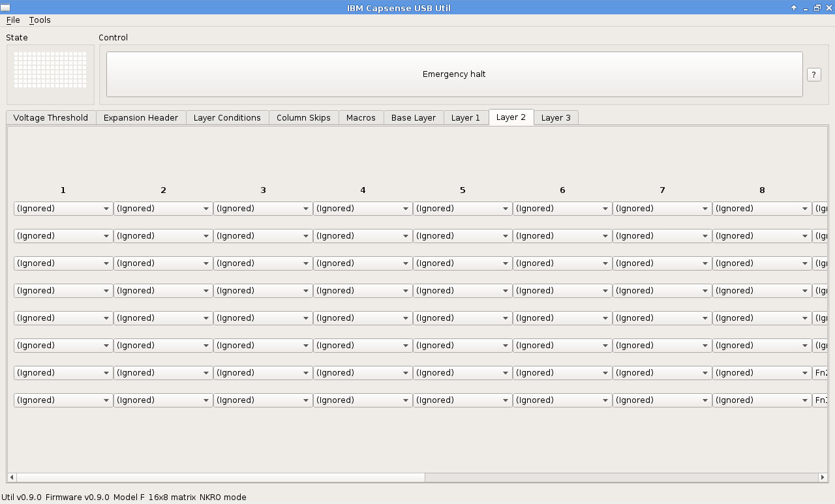The width and height of the screenshot is (835, 504).
Task: Open the Expansion Header tab
Action: 141,118
